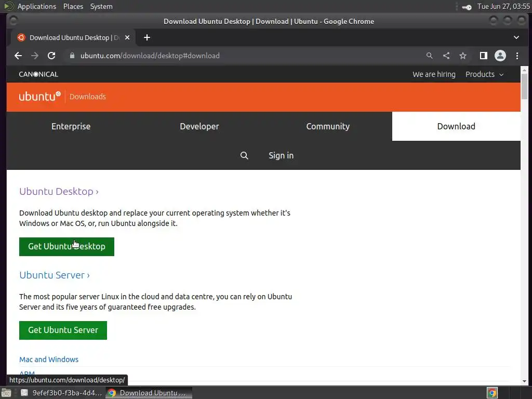The image size is (532, 399).
Task: Open the Mac and Windows link
Action: pos(49,360)
